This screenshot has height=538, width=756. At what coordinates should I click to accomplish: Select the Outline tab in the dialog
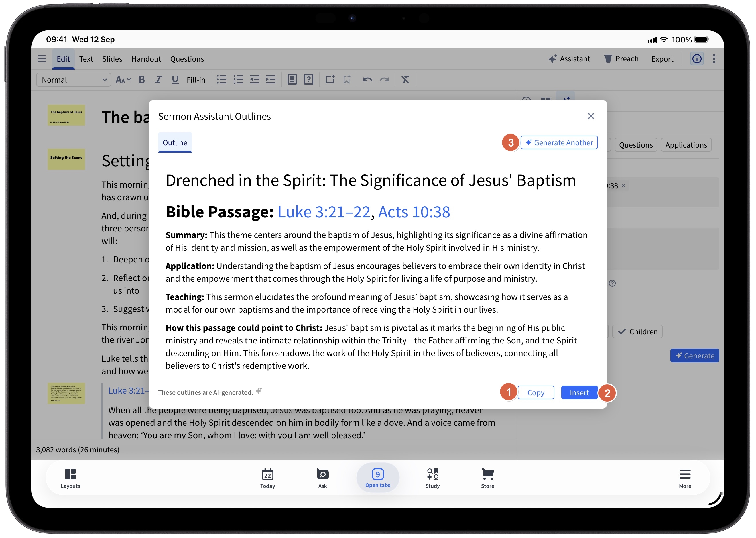coord(175,143)
